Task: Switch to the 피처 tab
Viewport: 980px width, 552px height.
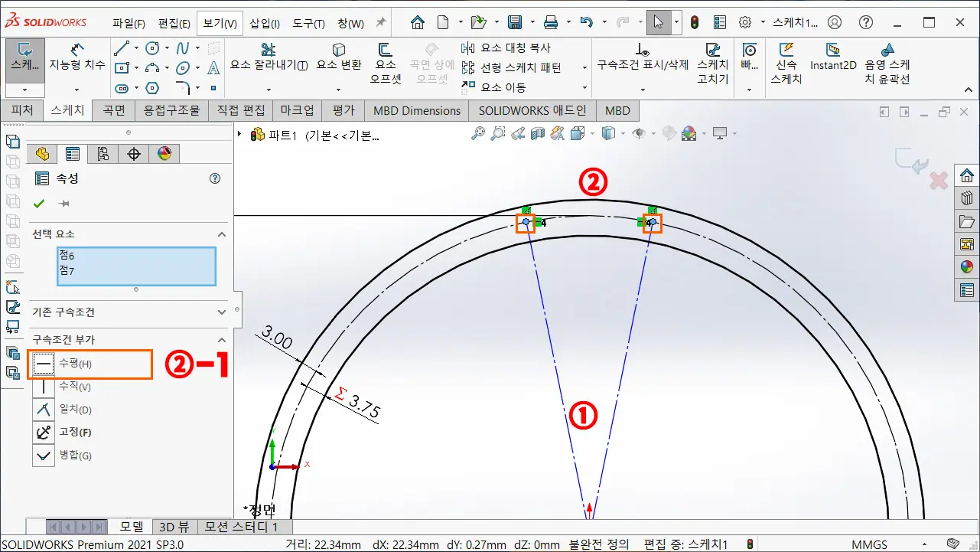Action: [22, 110]
